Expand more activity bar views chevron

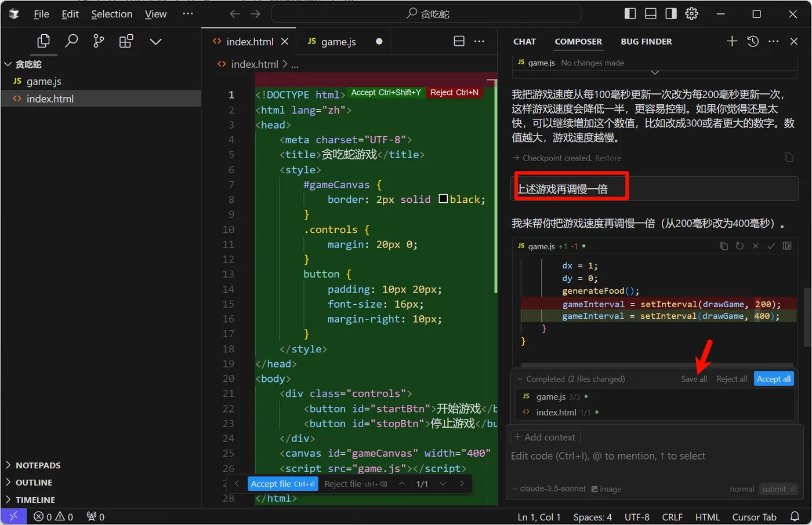click(x=155, y=41)
